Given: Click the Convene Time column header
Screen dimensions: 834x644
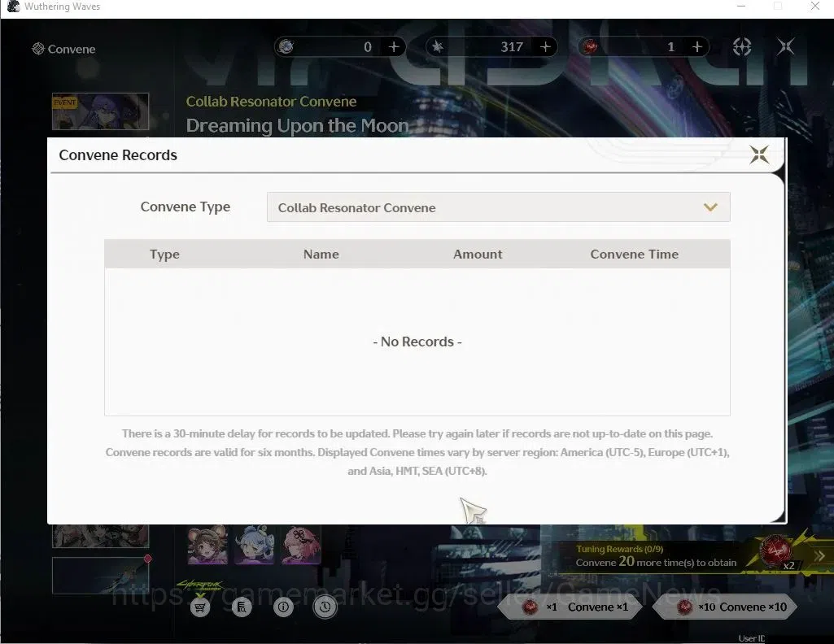Looking at the screenshot, I should (x=634, y=254).
